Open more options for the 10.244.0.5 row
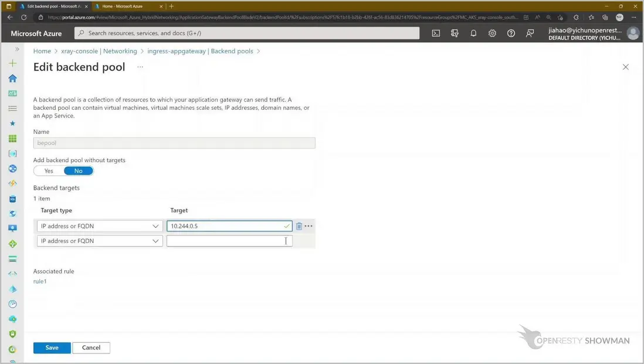The height and width of the screenshot is (364, 644). click(309, 226)
